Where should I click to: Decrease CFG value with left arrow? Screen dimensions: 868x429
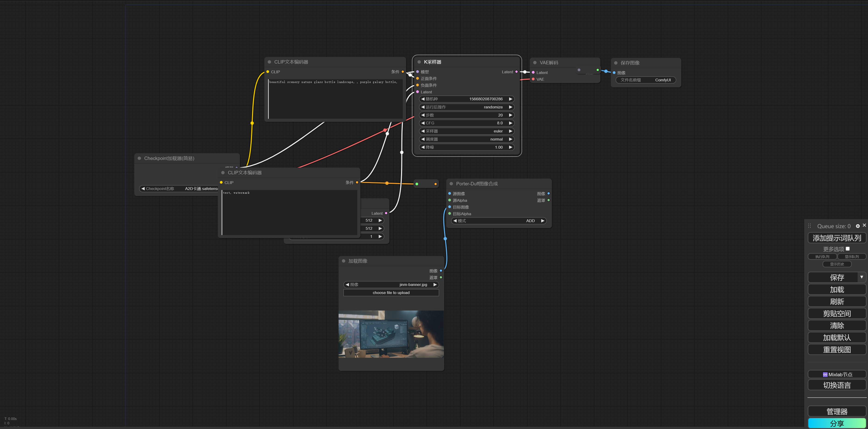tap(423, 123)
